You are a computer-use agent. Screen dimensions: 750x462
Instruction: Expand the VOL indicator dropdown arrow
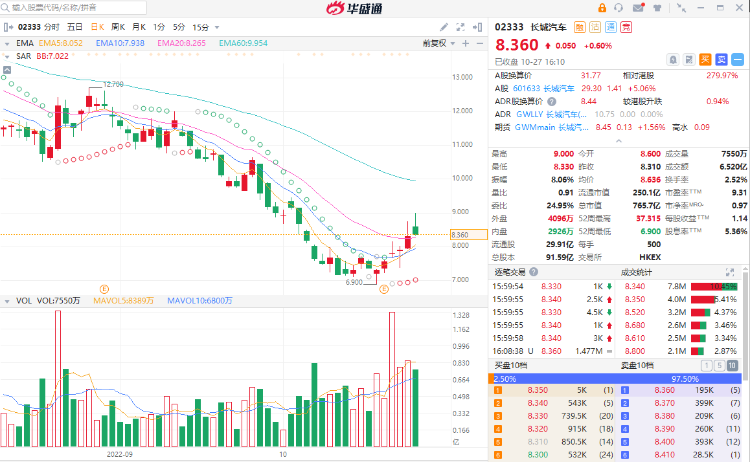pos(7,301)
